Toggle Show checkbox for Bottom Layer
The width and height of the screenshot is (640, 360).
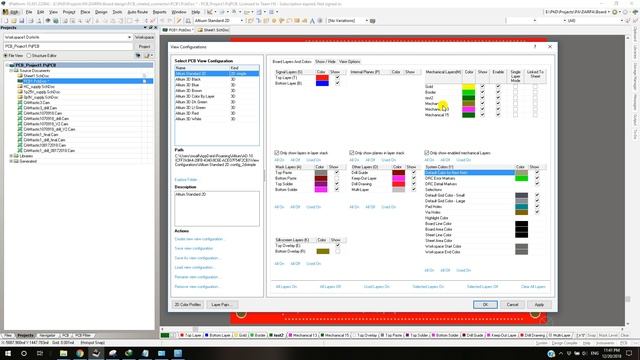[337, 83]
